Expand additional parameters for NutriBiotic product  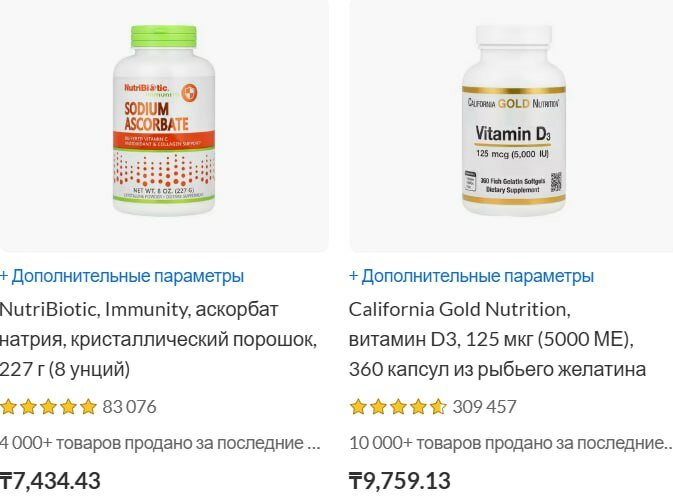point(122,276)
